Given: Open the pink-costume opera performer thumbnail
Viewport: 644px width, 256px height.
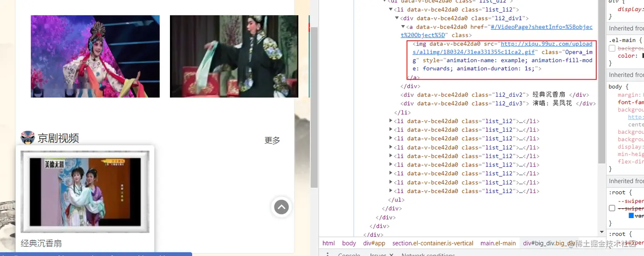Looking at the screenshot, I should (95, 56).
